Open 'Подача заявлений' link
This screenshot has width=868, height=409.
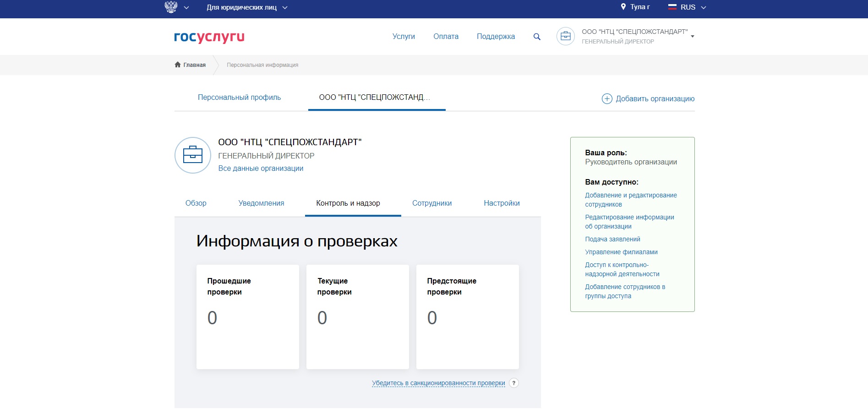[612, 239]
